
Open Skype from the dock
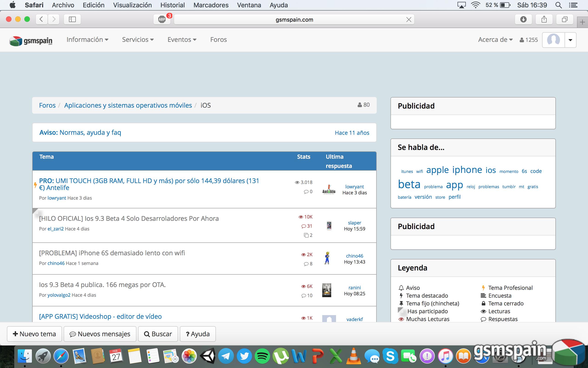pyautogui.click(x=390, y=356)
